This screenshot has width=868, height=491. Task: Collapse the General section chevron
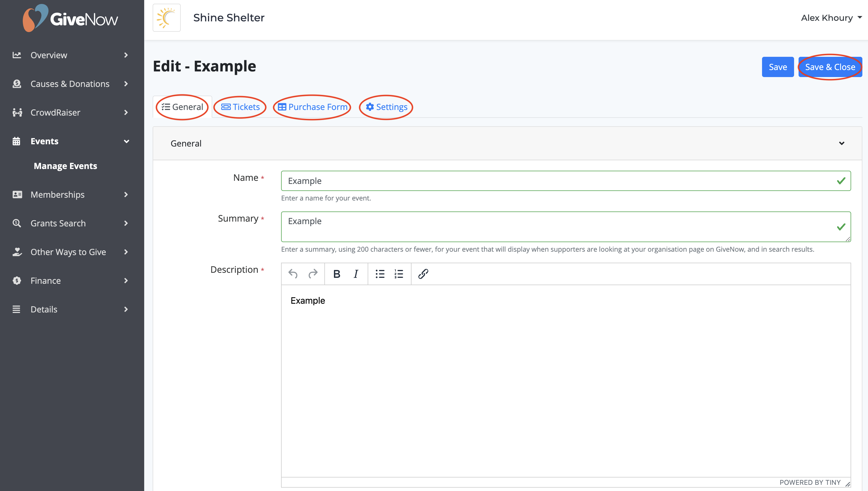(x=841, y=143)
